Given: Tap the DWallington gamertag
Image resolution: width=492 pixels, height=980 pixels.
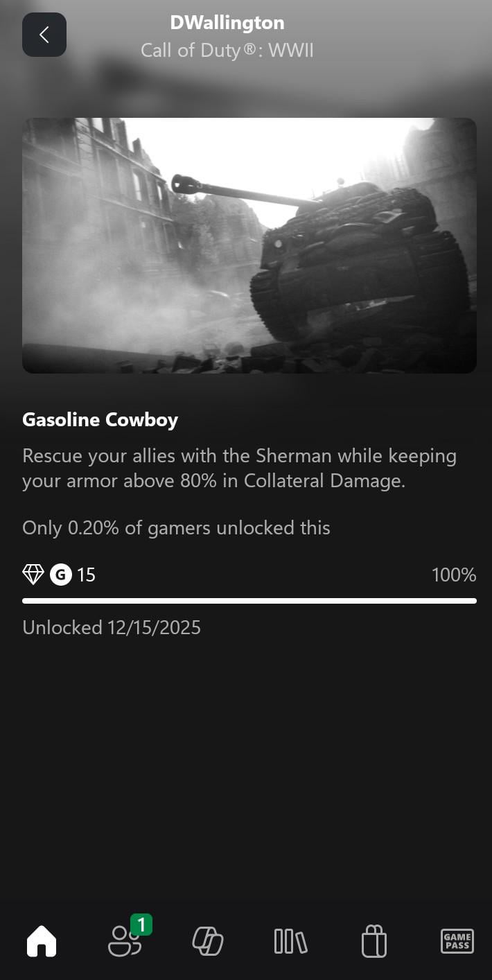Looking at the screenshot, I should point(227,23).
